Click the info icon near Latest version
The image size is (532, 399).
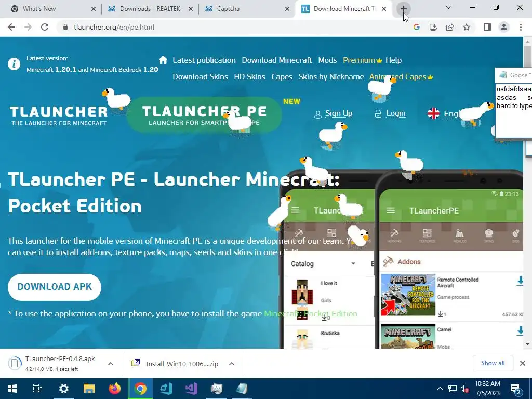[14, 64]
